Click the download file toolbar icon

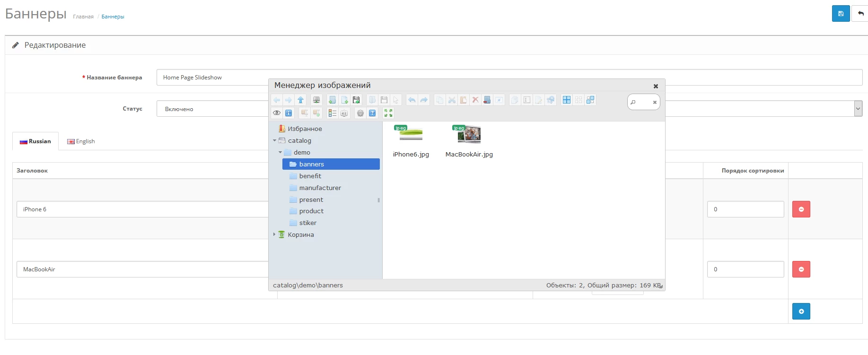tap(384, 100)
